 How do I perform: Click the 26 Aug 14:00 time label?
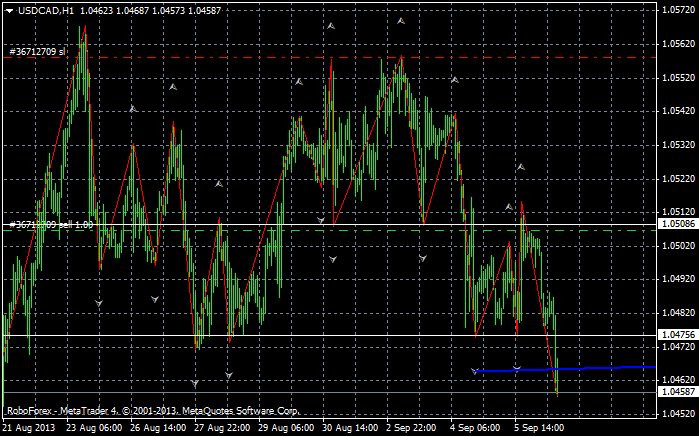(158, 428)
